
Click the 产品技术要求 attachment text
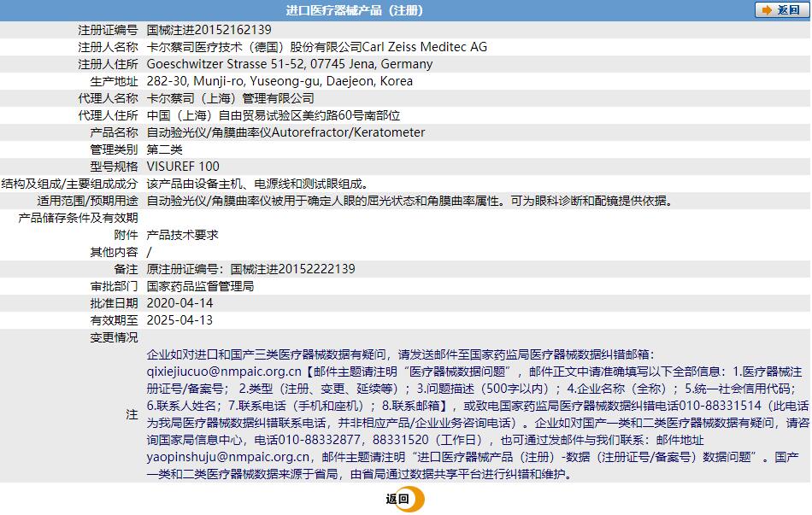[182, 235]
